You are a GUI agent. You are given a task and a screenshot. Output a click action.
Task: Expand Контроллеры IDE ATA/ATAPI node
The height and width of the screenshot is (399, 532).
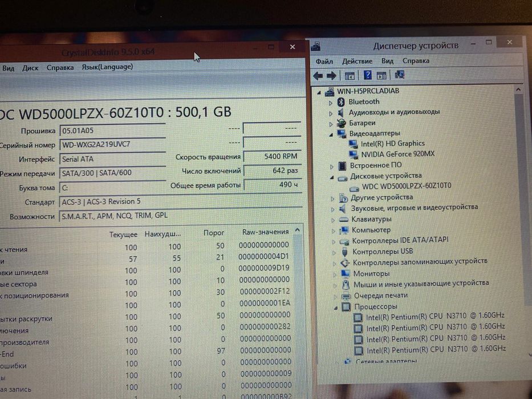click(x=334, y=242)
